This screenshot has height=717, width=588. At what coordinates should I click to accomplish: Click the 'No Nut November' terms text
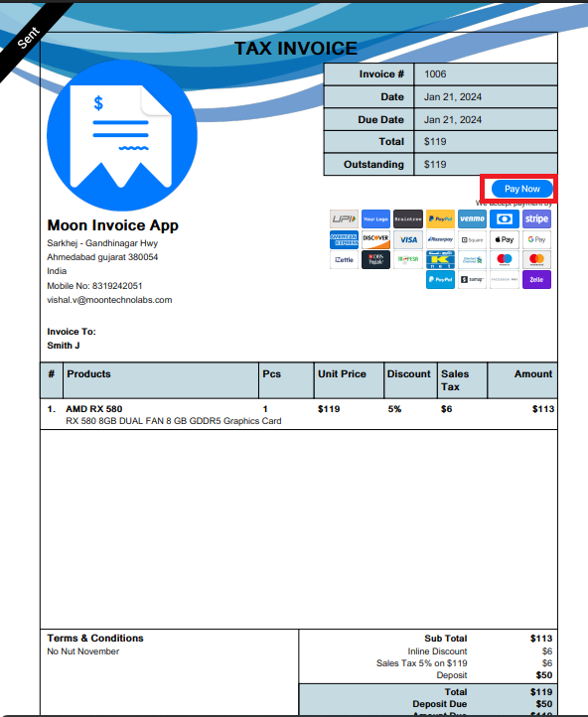(83, 651)
